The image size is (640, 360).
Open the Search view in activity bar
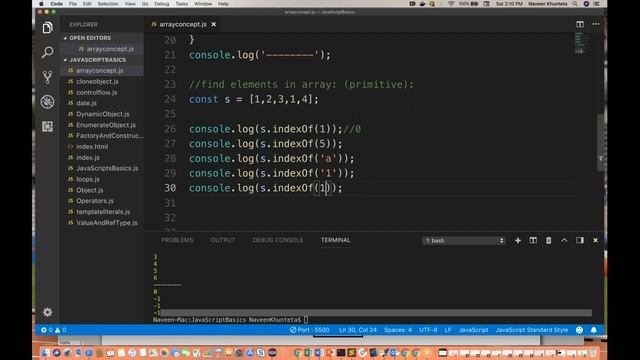[47, 52]
